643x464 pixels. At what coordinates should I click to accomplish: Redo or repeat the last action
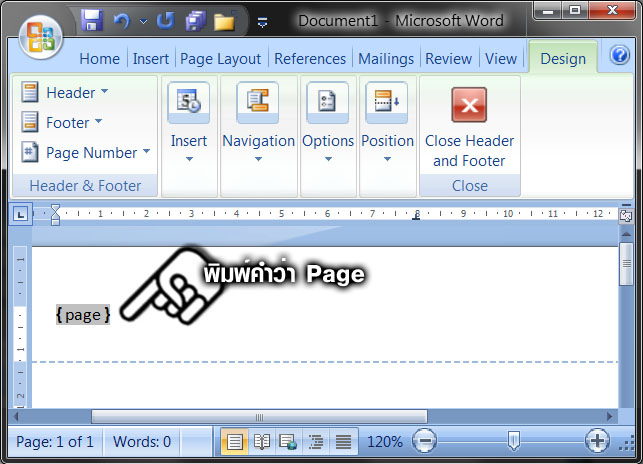[x=166, y=20]
